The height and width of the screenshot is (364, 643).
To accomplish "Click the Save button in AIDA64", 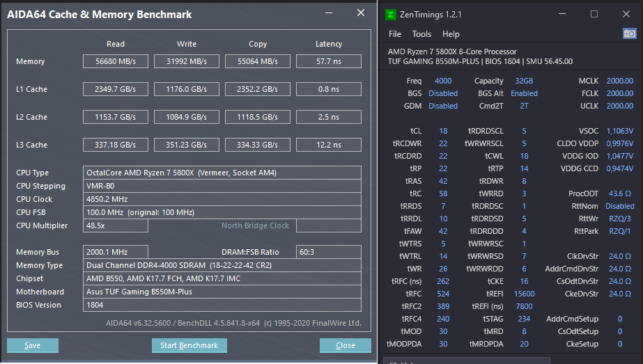I will point(33,345).
